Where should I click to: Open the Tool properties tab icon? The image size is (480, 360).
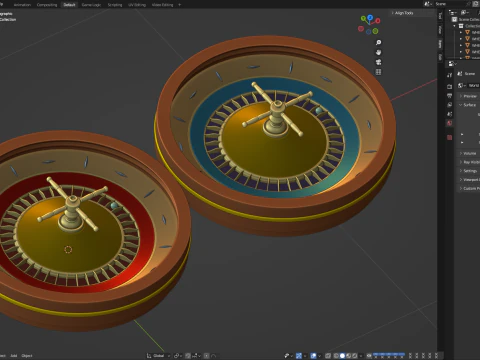pos(449,75)
